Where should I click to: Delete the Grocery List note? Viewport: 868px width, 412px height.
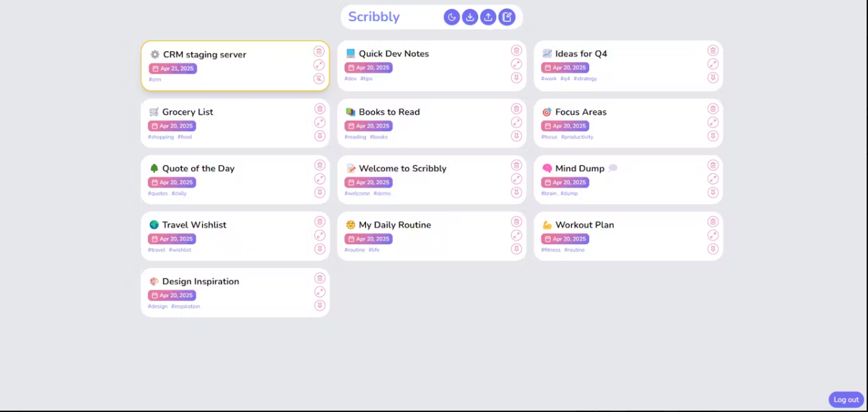320,109
